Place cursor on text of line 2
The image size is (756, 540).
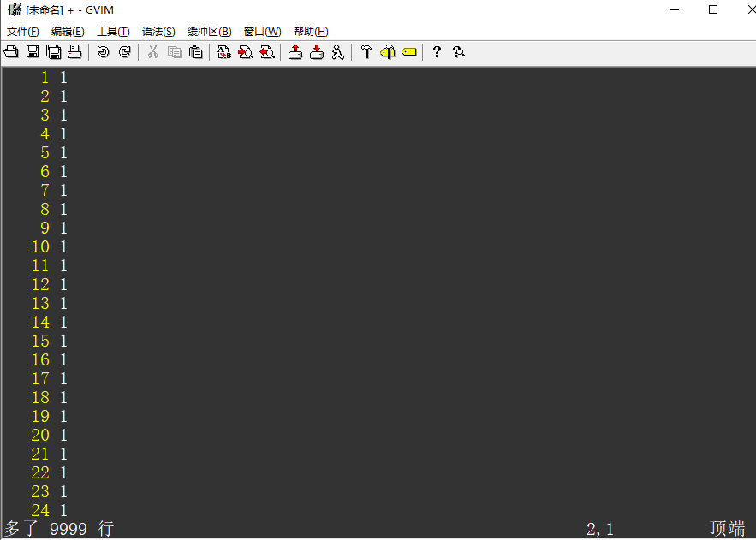pyautogui.click(x=63, y=97)
